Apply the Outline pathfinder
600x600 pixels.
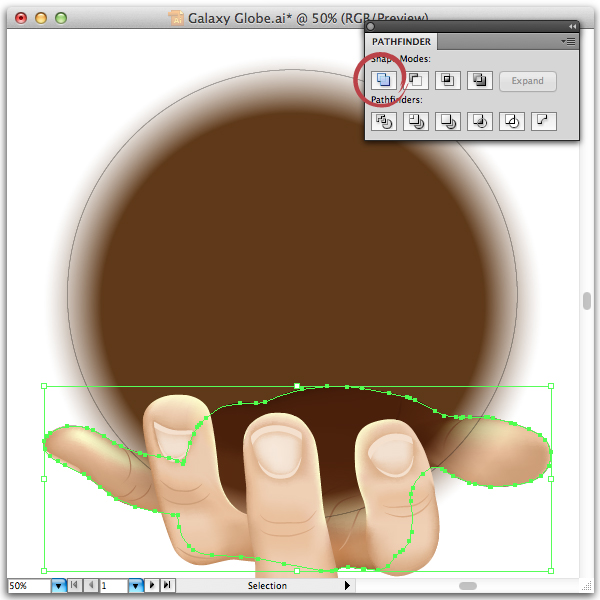click(x=512, y=121)
